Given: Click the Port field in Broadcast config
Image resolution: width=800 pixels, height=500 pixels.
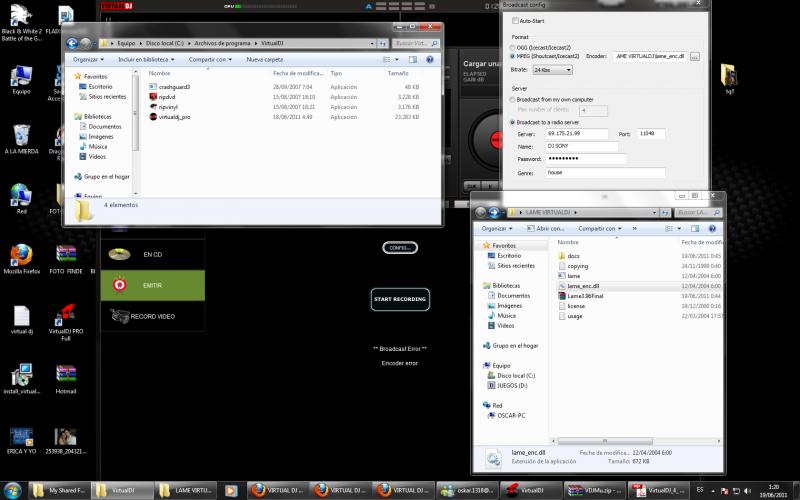Looking at the screenshot, I should pyautogui.click(x=652, y=134).
